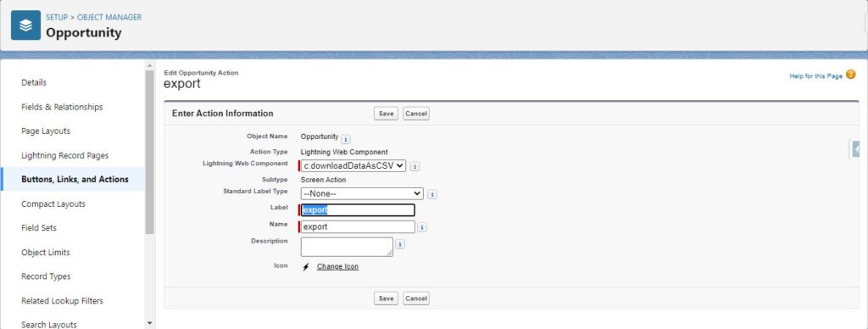Click info icon beside Lightning Web Component dropdown
The height and width of the screenshot is (329, 868).
pyautogui.click(x=415, y=166)
